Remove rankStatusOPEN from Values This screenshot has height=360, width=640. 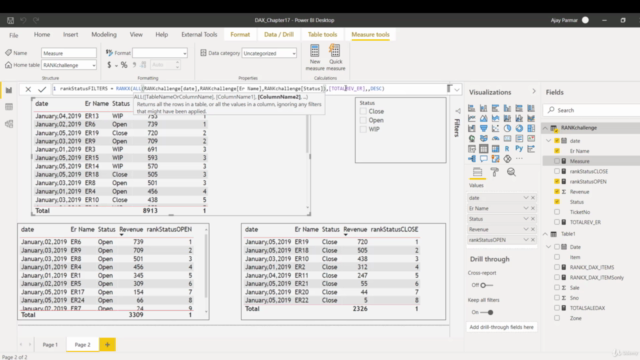click(x=533, y=240)
